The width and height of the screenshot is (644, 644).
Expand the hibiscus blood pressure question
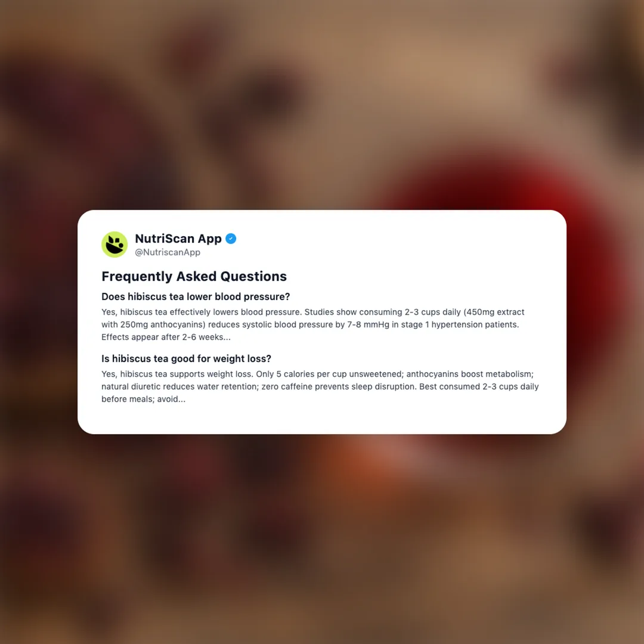click(x=196, y=296)
